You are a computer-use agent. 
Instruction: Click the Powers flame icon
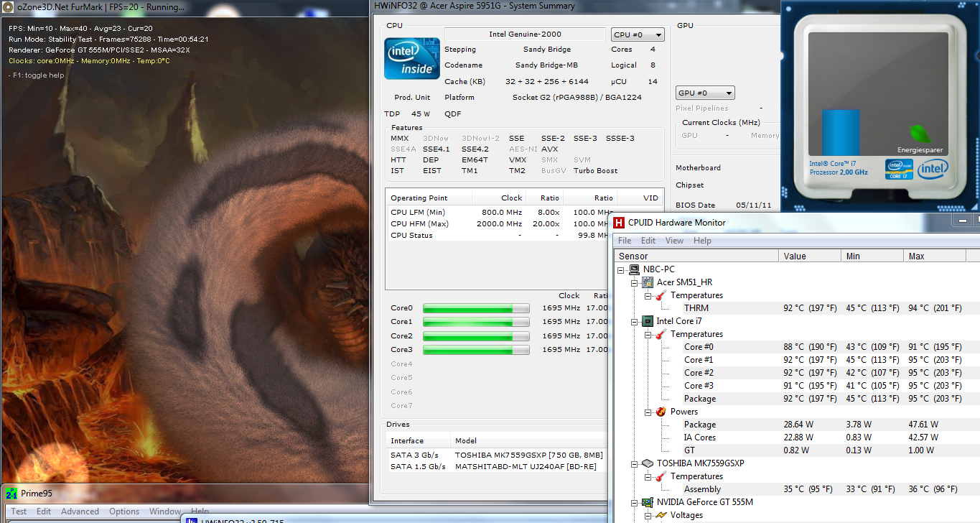tap(661, 412)
